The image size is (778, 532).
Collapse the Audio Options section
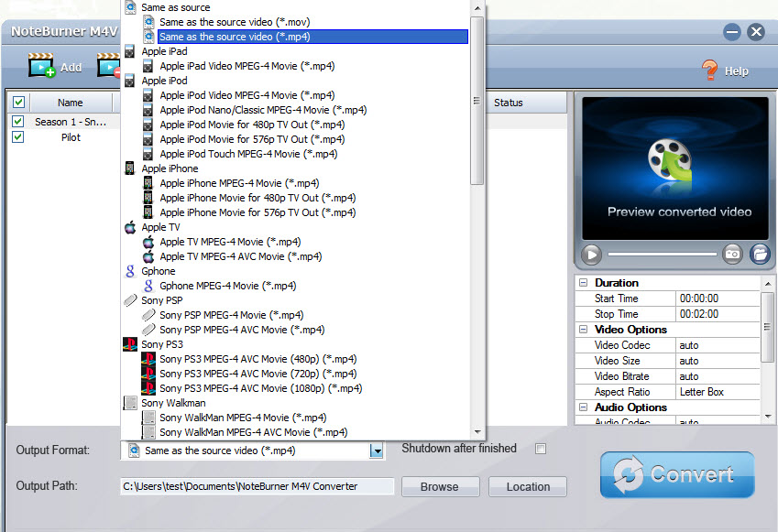coord(584,407)
